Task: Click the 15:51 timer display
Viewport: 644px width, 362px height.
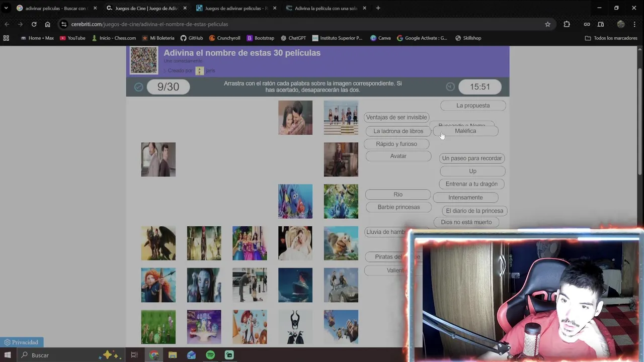Action: point(479,87)
